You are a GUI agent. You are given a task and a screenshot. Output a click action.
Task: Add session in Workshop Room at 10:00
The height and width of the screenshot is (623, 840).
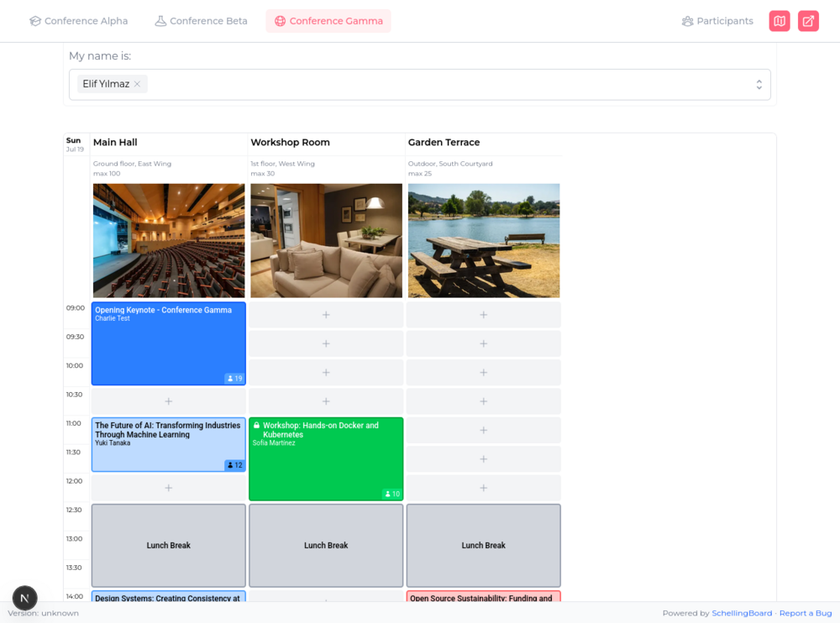click(x=326, y=373)
